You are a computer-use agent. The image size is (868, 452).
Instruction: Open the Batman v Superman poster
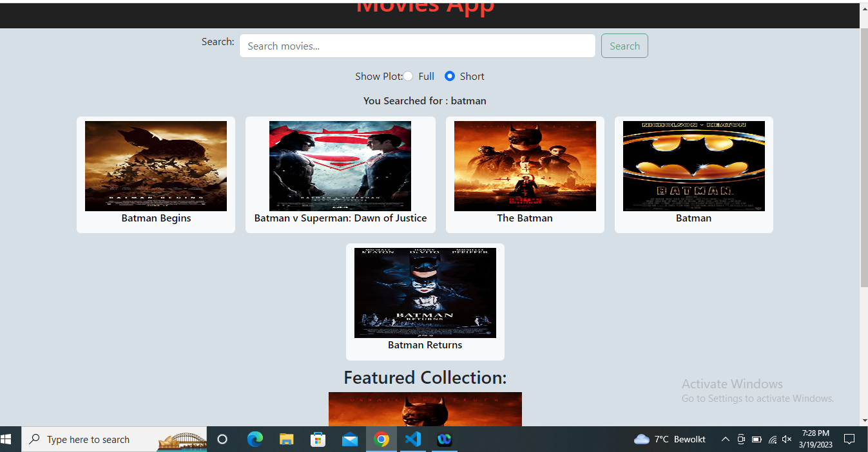340,166
